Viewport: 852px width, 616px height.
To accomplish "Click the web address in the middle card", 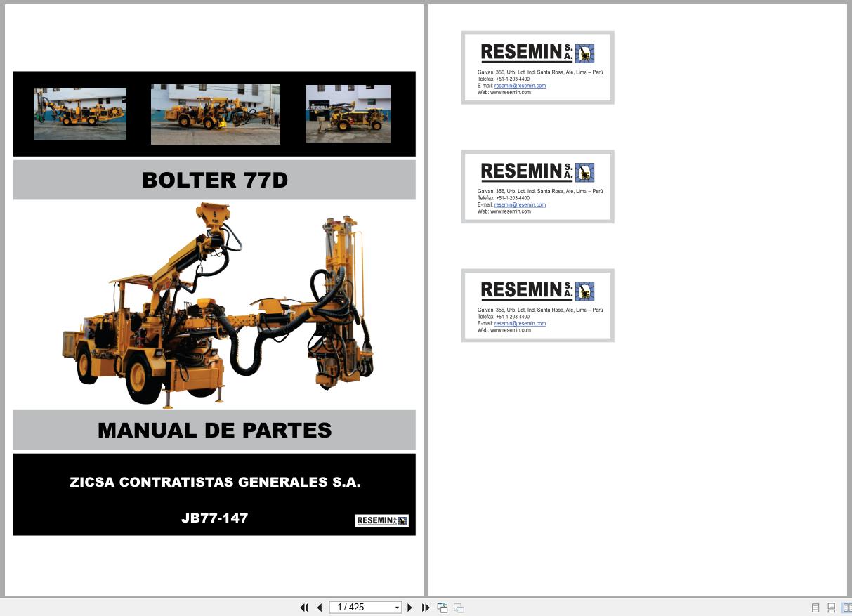I will (511, 211).
